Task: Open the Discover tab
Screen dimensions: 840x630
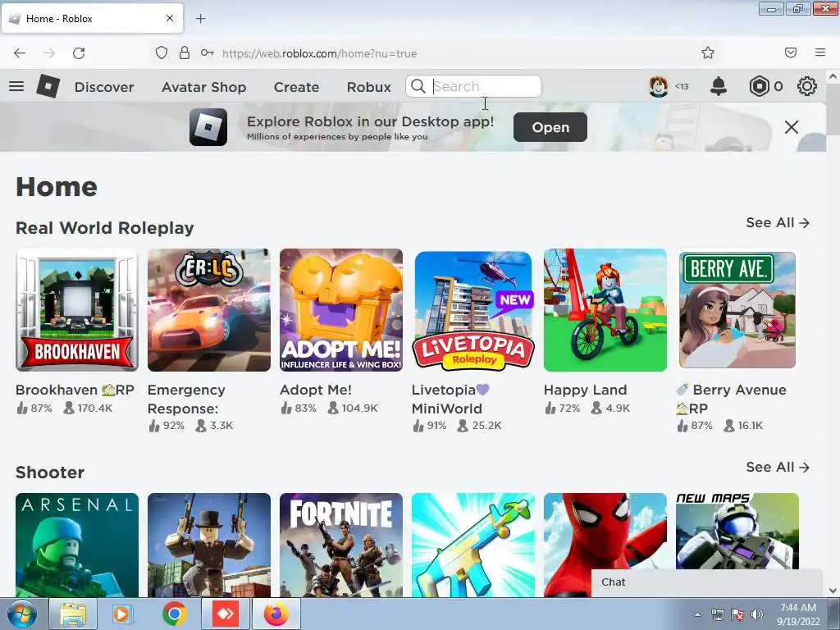Action: click(x=104, y=87)
